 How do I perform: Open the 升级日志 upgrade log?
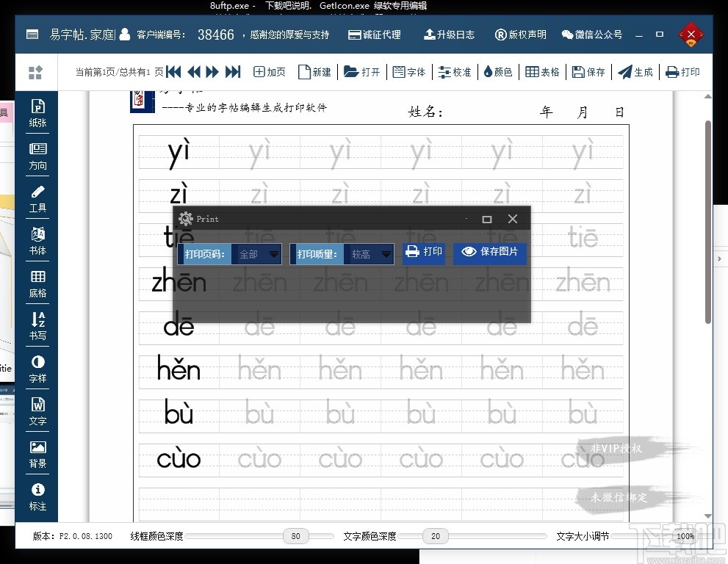449,35
